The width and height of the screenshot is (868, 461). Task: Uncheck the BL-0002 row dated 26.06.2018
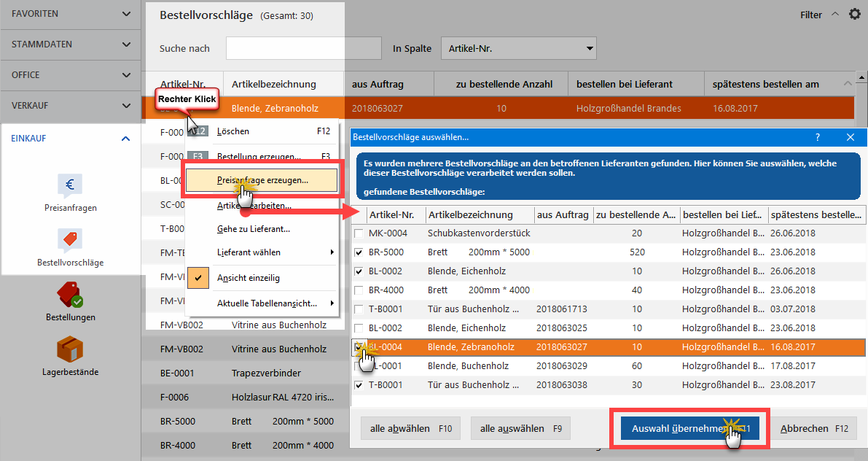pos(359,271)
